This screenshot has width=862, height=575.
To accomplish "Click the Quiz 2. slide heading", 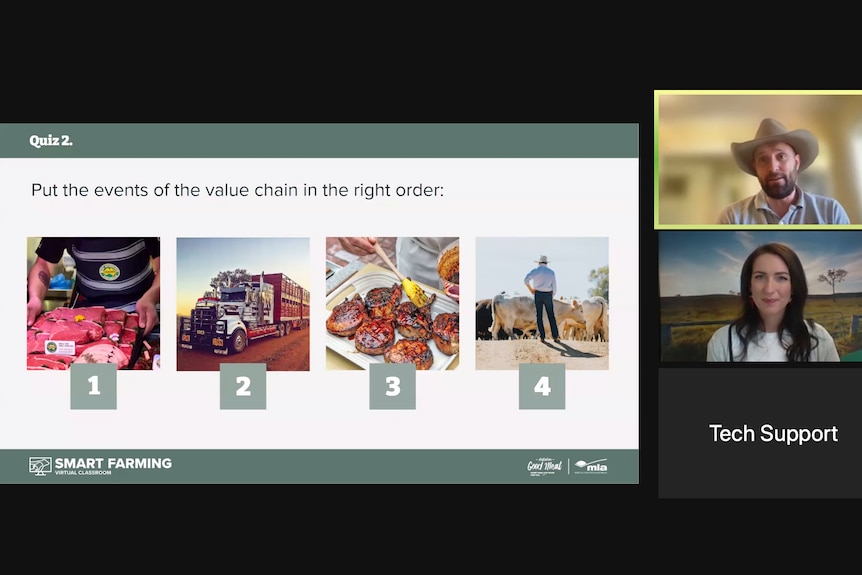I will (51, 141).
